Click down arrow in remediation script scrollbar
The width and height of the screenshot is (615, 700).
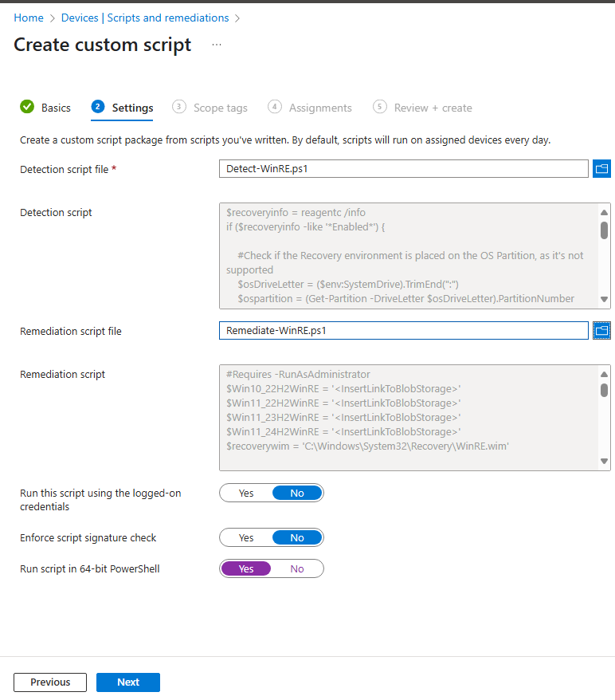pos(605,461)
